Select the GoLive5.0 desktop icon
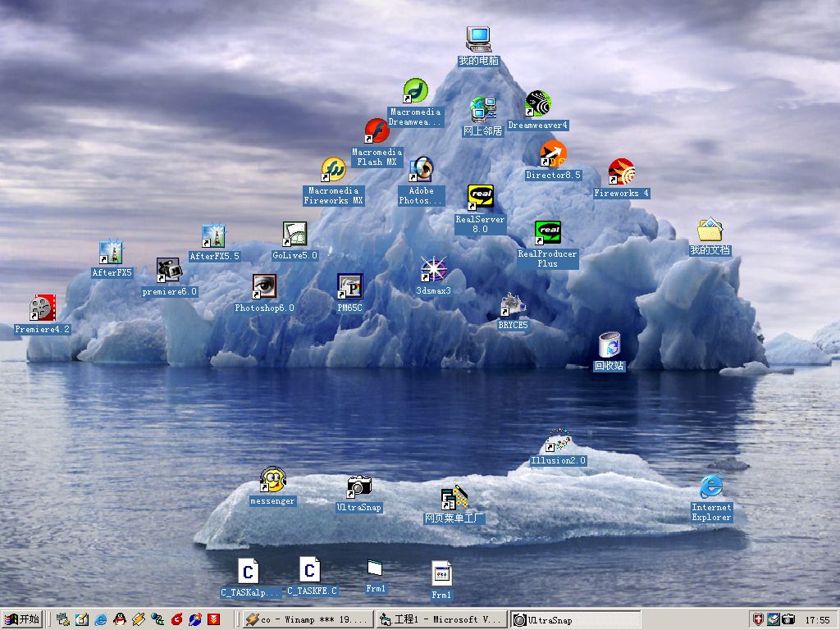 [x=294, y=235]
